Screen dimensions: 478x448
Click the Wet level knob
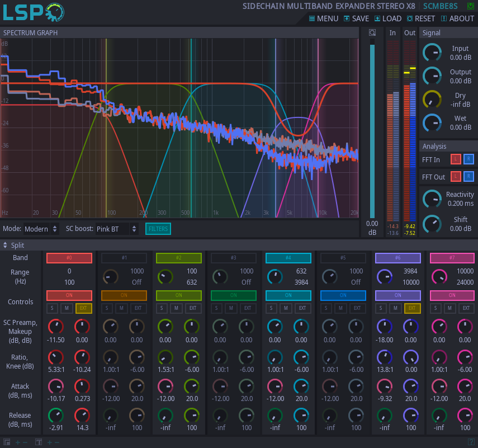coord(432,123)
